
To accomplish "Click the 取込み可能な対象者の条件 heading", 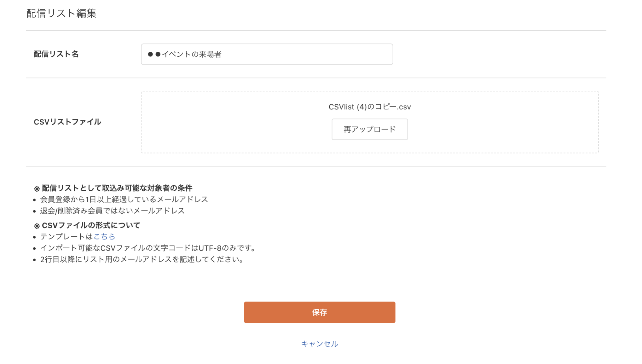I will tap(114, 187).
